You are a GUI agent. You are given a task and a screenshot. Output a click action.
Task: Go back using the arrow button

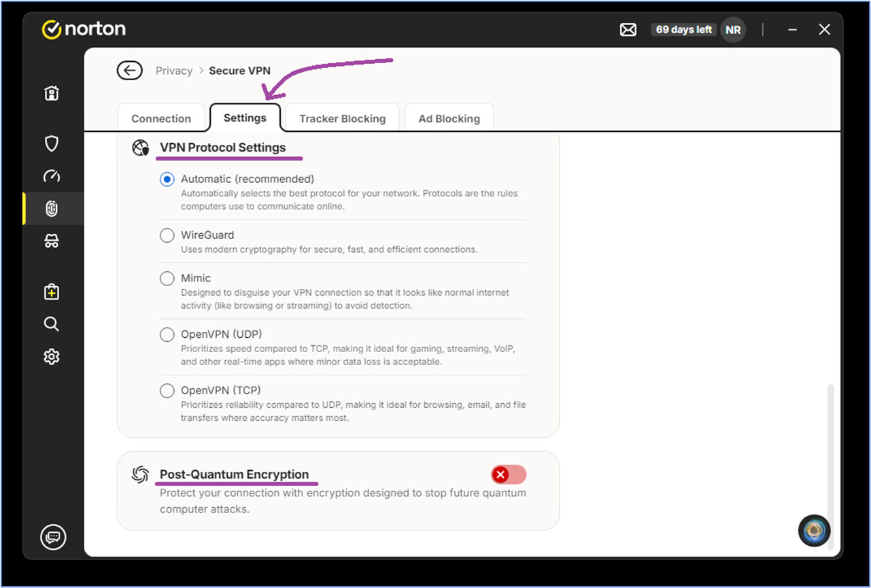click(x=129, y=70)
